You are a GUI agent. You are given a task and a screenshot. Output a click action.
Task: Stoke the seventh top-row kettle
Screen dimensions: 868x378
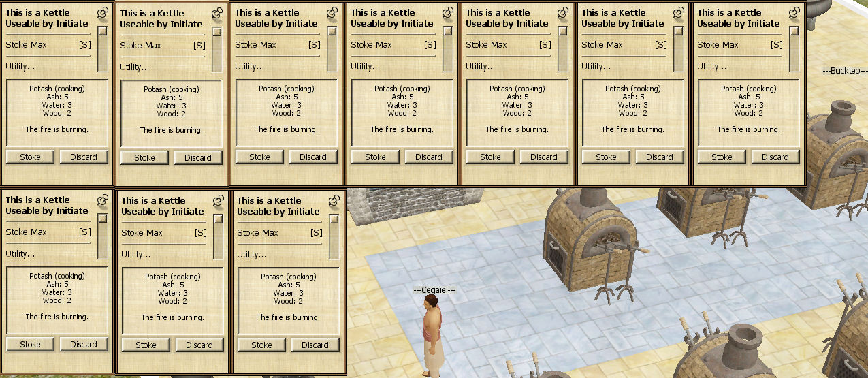pyautogui.click(x=722, y=157)
